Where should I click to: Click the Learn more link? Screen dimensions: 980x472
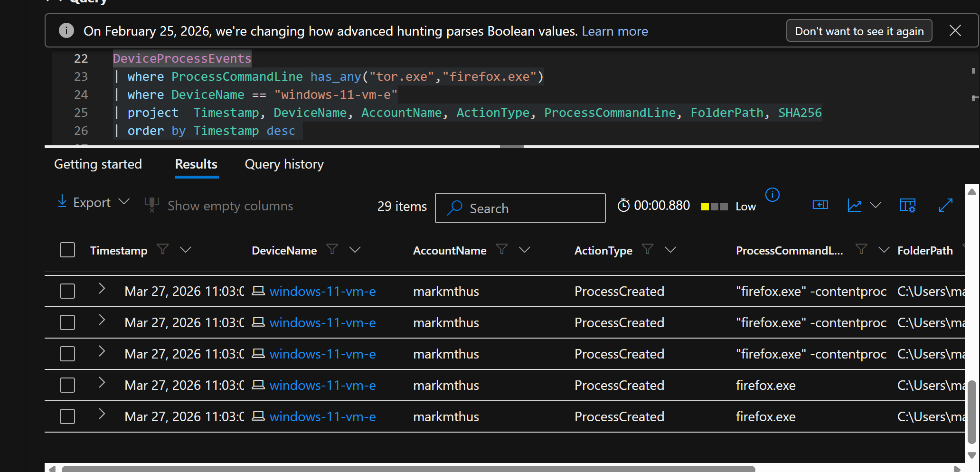[615, 31]
